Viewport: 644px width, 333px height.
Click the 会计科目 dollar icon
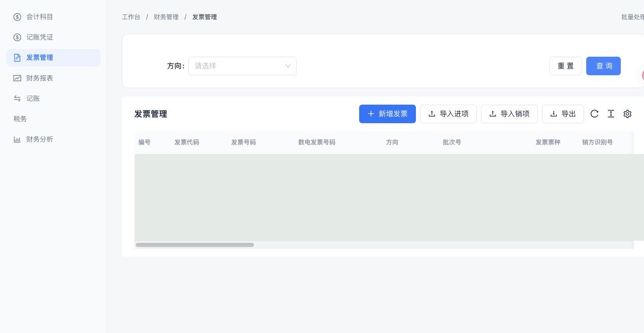(18, 17)
